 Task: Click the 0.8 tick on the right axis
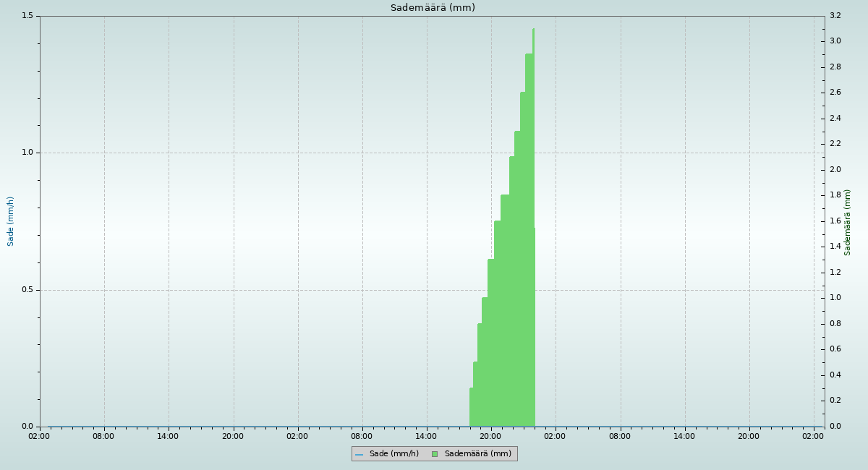(x=835, y=324)
